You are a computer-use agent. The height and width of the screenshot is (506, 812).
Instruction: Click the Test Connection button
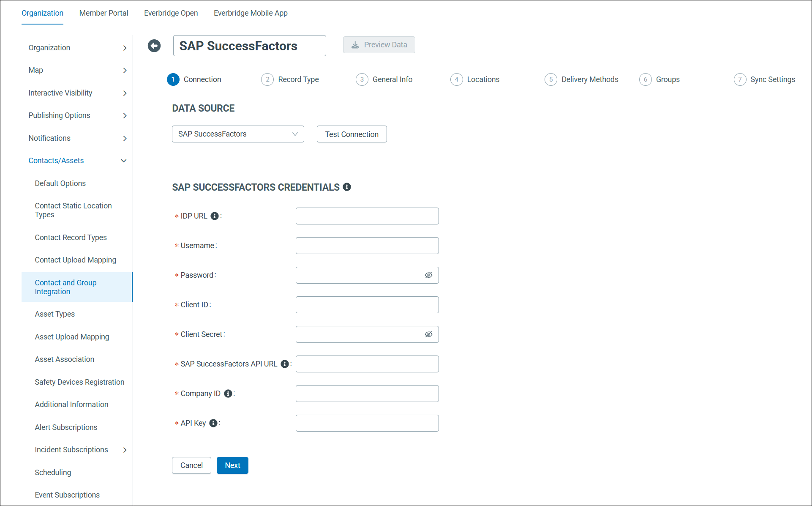(352, 134)
